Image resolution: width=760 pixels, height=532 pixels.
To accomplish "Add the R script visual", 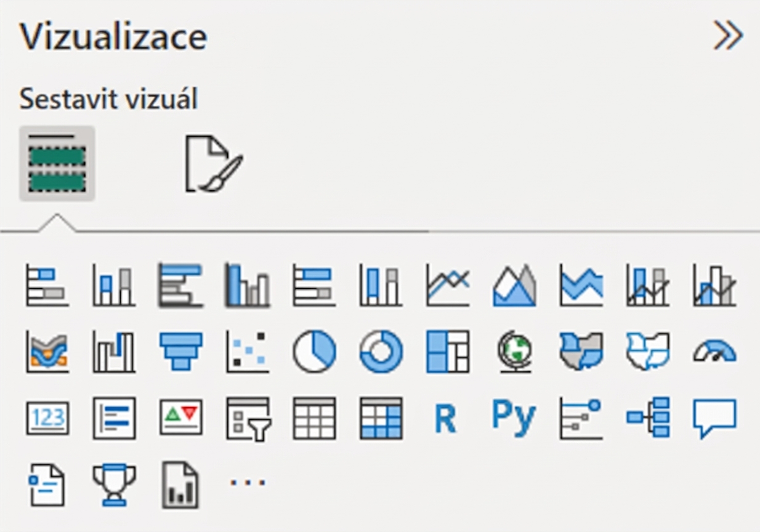I will tap(446, 419).
